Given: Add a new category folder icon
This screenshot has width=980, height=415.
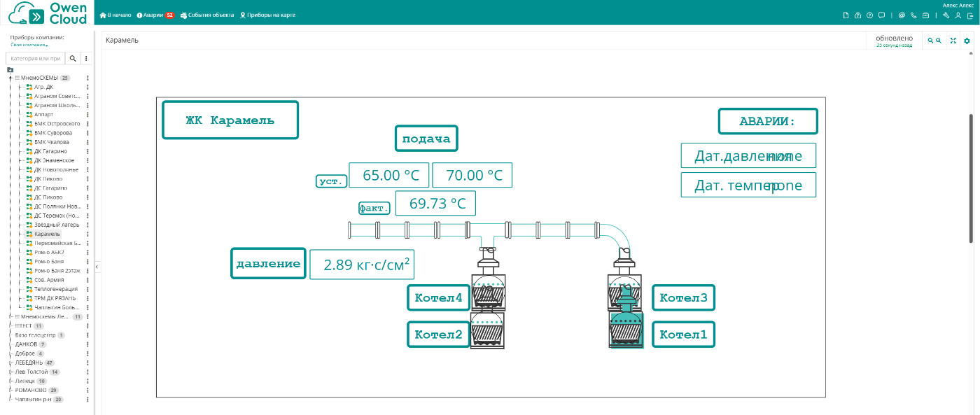Looking at the screenshot, I should coord(10,69).
